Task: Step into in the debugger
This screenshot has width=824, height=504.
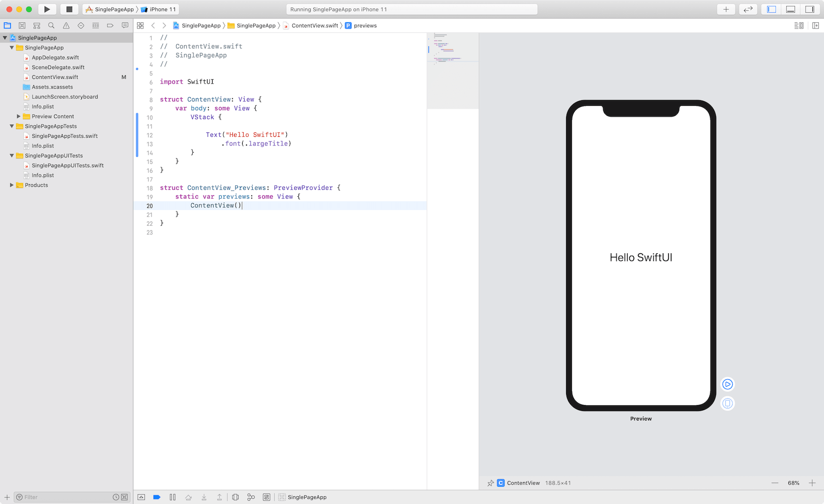Action: [204, 497]
